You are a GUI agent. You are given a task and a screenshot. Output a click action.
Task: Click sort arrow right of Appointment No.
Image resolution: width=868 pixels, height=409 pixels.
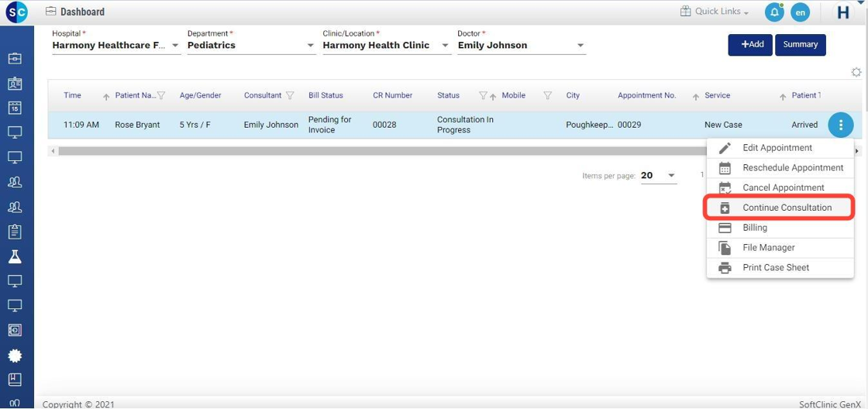click(x=696, y=96)
